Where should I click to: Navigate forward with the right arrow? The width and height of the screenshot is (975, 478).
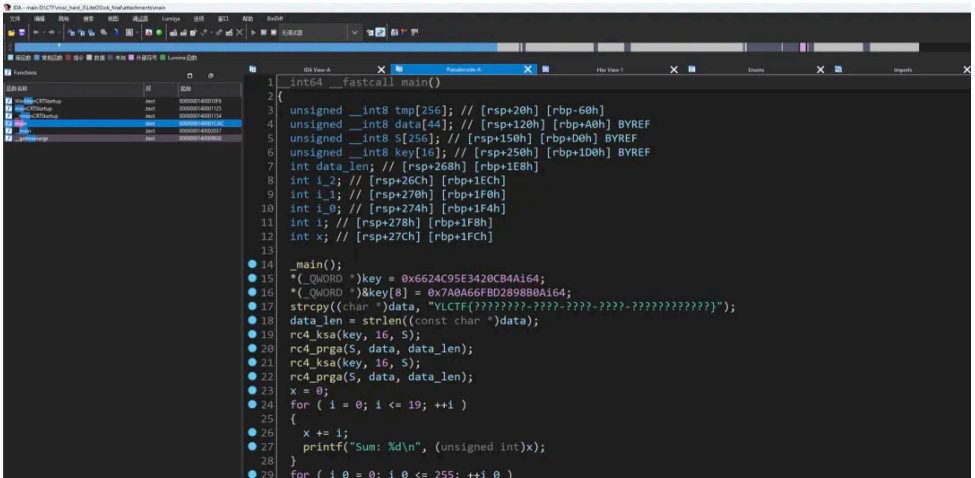click(52, 32)
